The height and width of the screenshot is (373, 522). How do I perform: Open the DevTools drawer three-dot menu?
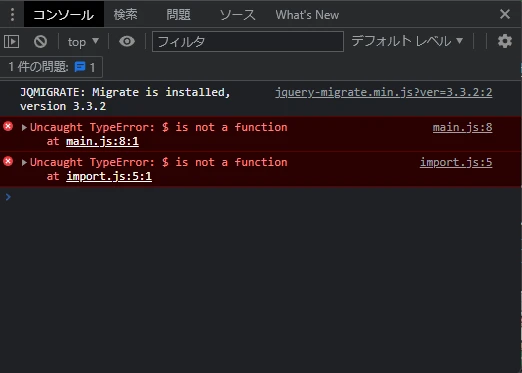[12, 15]
